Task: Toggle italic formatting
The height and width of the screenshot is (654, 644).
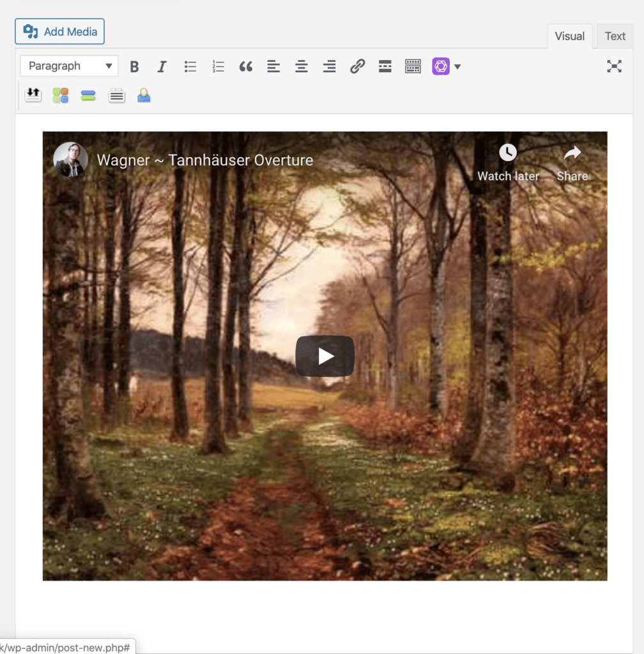Action: [162, 66]
